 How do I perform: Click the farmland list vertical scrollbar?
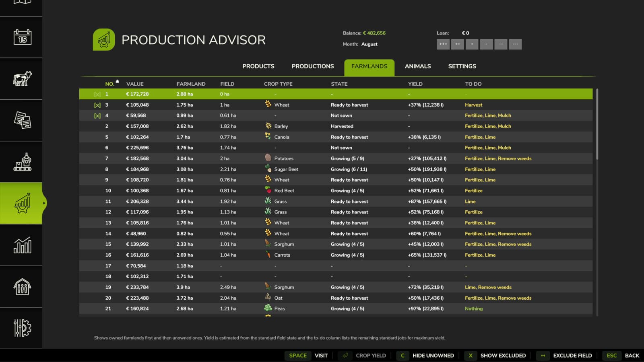(x=597, y=124)
